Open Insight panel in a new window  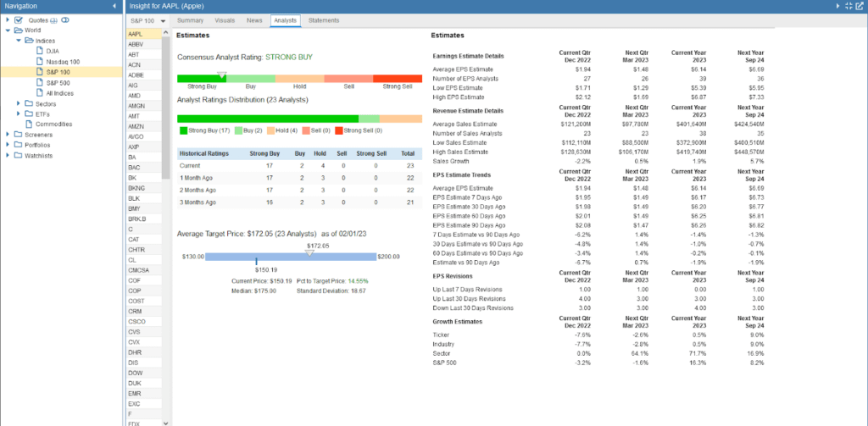860,6
